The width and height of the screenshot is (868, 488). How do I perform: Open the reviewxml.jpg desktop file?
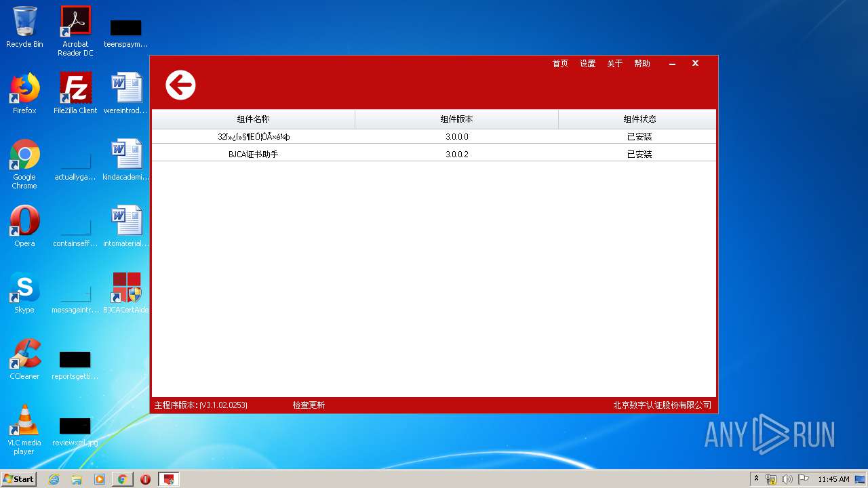click(x=75, y=430)
